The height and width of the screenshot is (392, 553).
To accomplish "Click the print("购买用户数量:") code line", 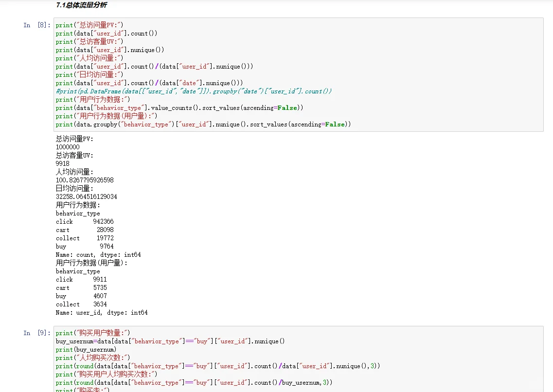I will 93,333.
